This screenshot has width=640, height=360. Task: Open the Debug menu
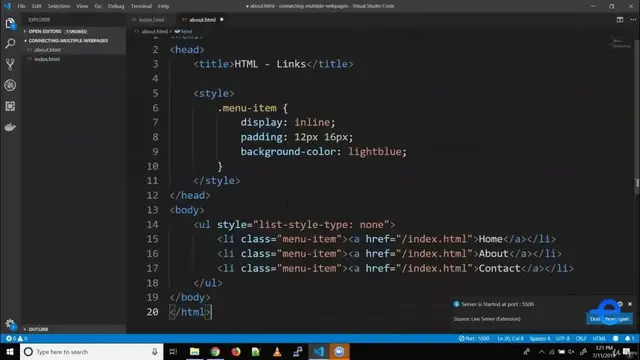pyautogui.click(x=116, y=6)
